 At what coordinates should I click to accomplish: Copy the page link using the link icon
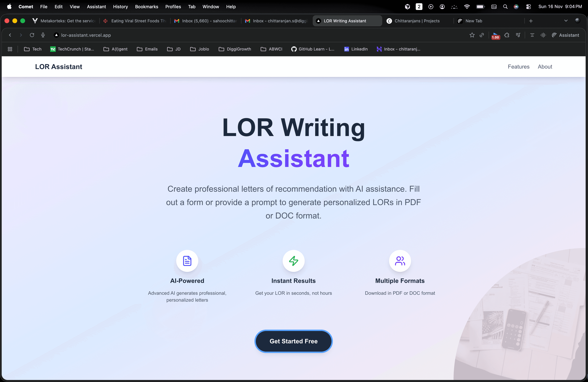pyautogui.click(x=482, y=35)
